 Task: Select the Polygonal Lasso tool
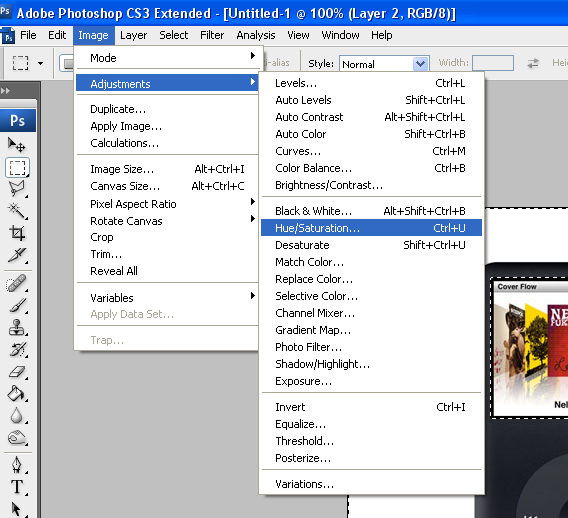tap(17, 189)
